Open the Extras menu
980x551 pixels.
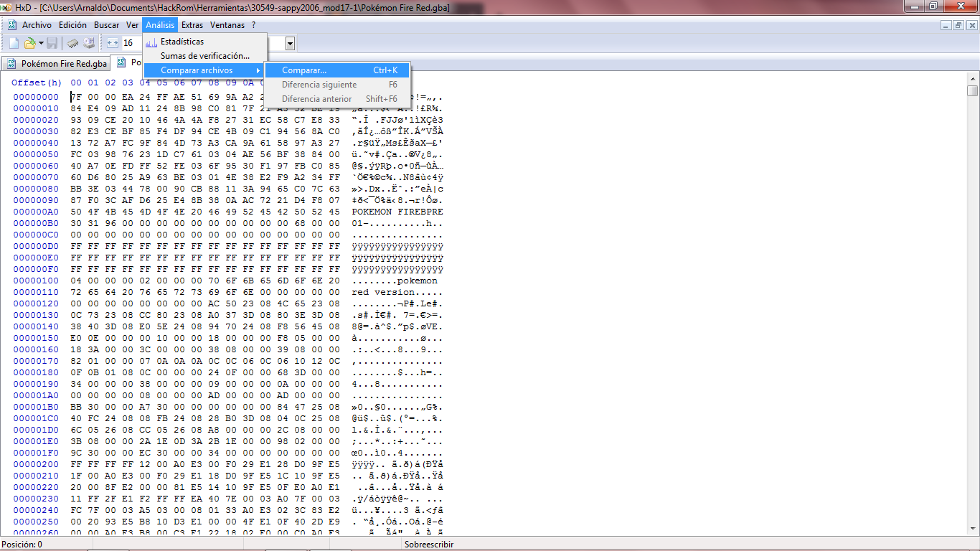point(192,25)
